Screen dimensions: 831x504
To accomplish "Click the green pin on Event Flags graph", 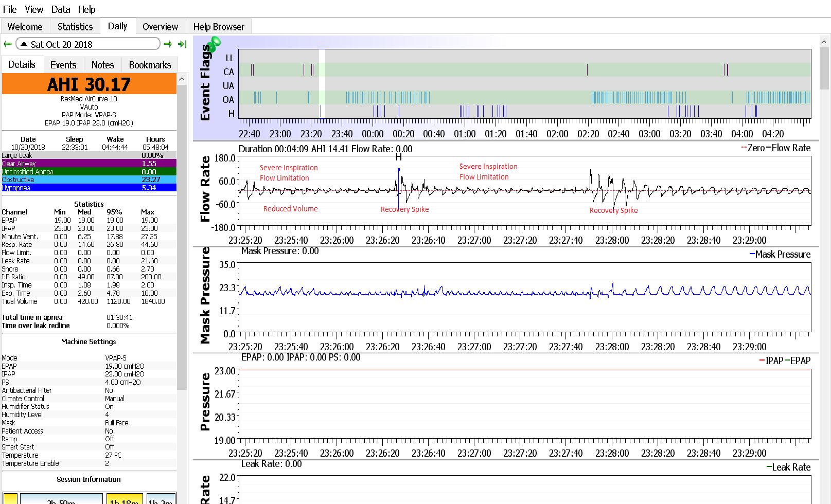I will [x=214, y=43].
